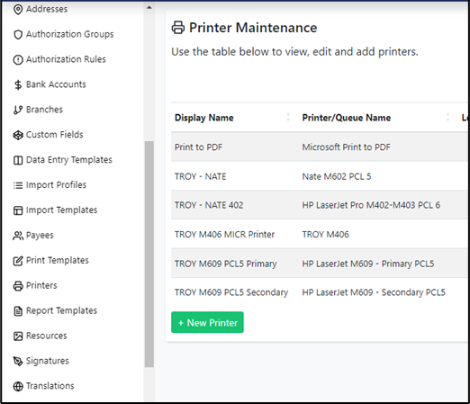Select Import Profiles
This screenshot has width=470, height=404.
pos(56,185)
